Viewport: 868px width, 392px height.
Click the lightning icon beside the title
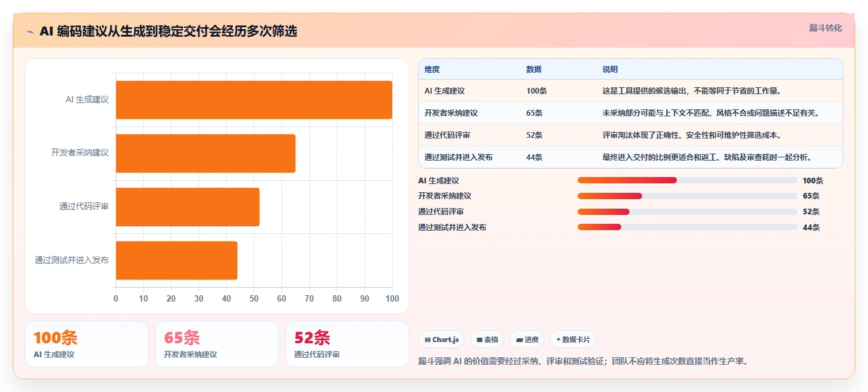(x=30, y=31)
